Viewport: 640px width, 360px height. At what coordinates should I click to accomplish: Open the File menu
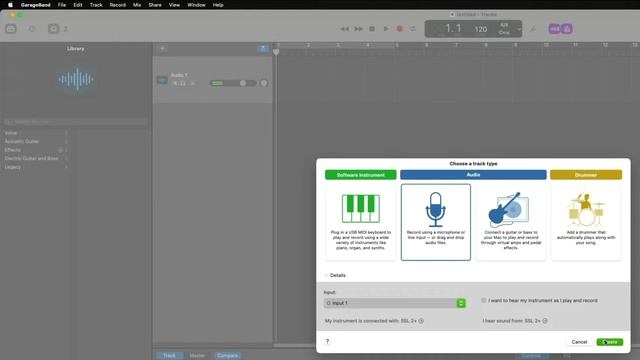point(62,5)
